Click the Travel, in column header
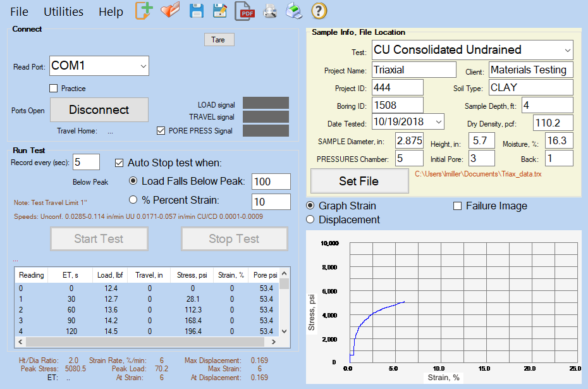This screenshot has height=389, width=588. click(149, 275)
